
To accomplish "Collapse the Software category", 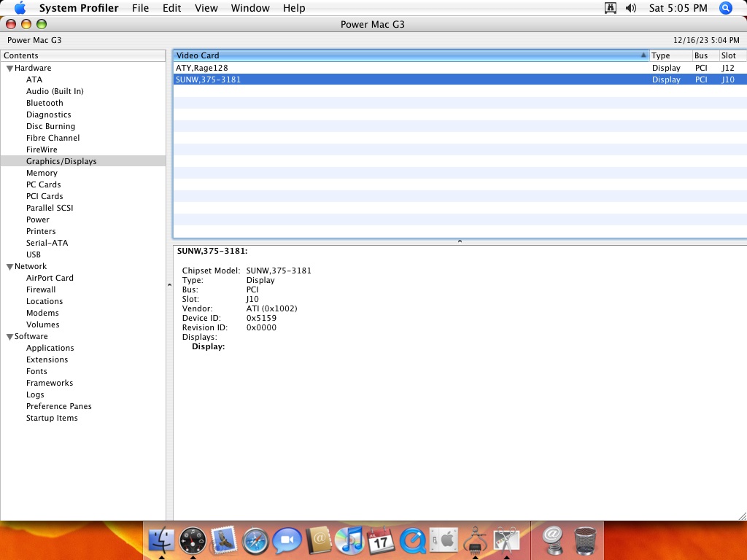I will 9,337.
